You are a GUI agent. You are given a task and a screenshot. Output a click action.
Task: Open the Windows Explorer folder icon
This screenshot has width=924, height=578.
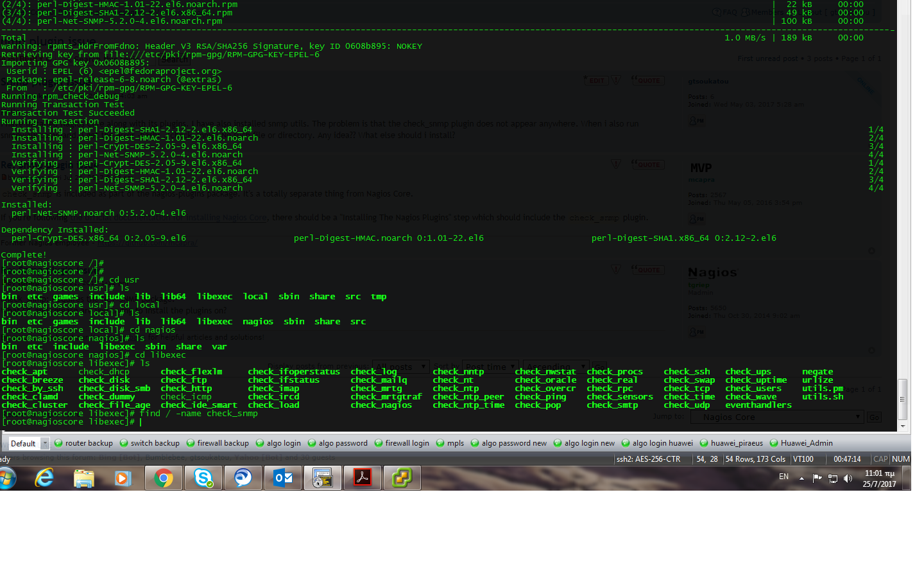click(x=83, y=478)
